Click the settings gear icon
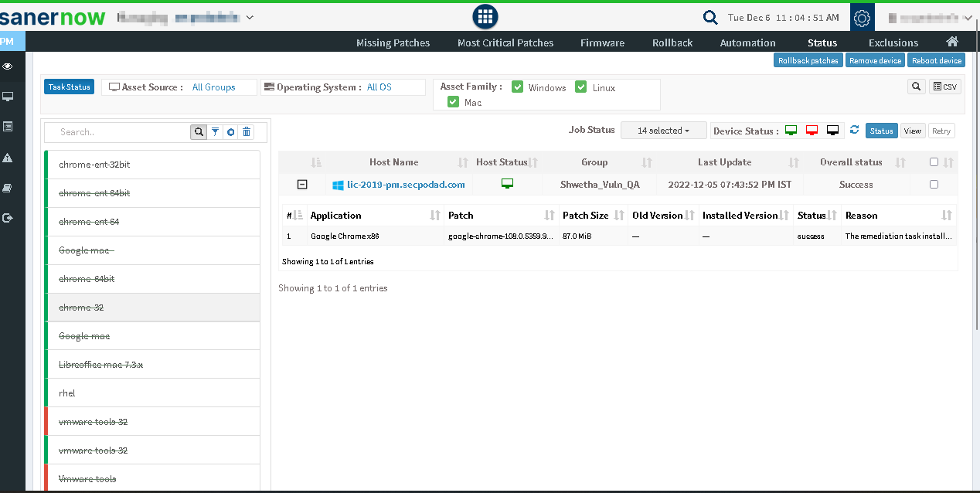 pyautogui.click(x=862, y=18)
